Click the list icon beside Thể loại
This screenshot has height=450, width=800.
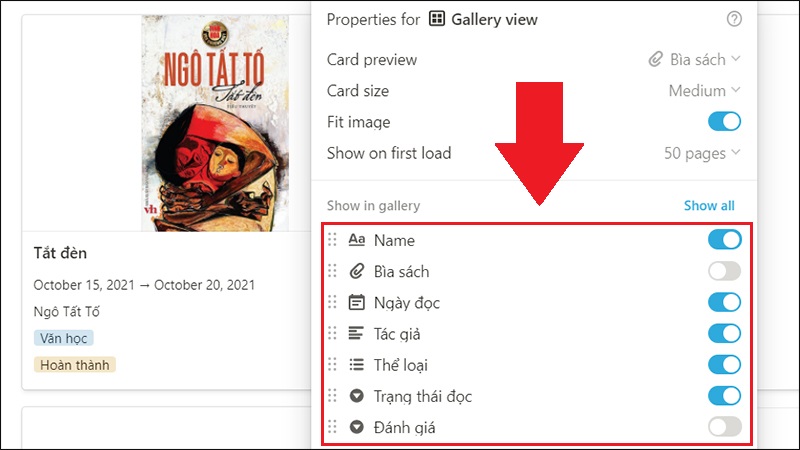[x=357, y=365]
